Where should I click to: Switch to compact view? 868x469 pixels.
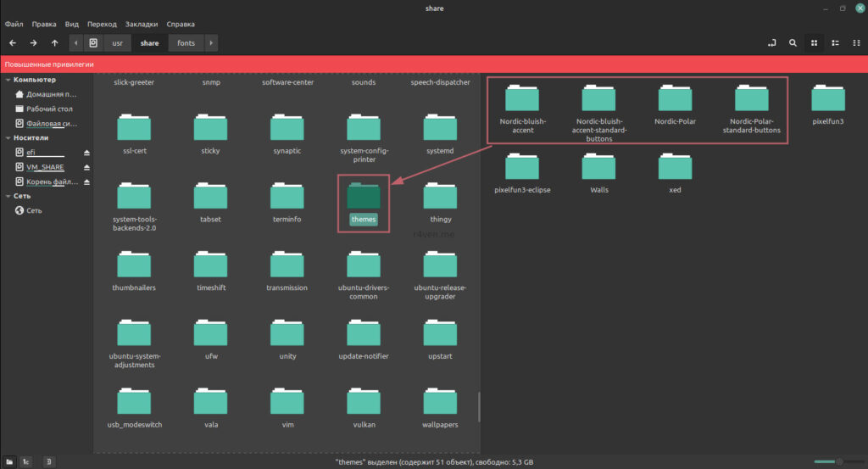[x=855, y=42]
